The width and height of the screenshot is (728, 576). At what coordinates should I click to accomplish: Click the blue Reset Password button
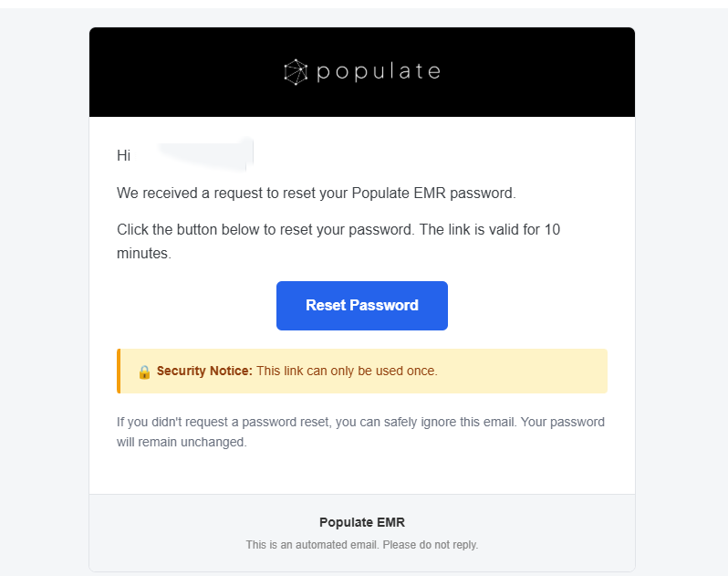[x=361, y=306]
